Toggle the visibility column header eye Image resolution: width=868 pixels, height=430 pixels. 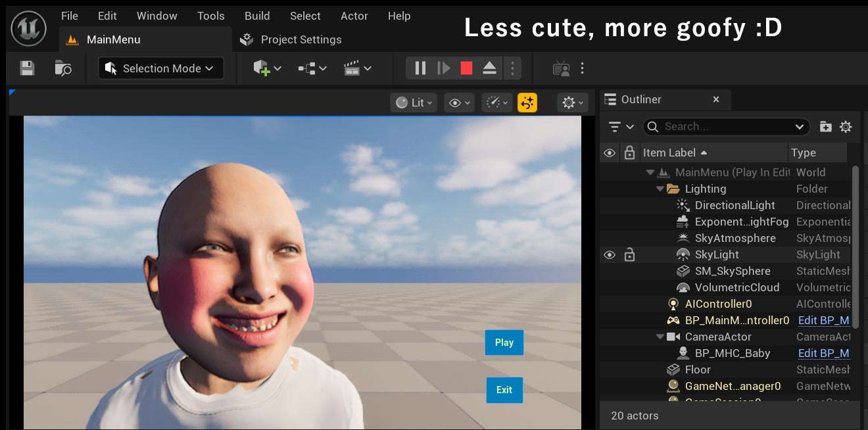[x=610, y=153]
